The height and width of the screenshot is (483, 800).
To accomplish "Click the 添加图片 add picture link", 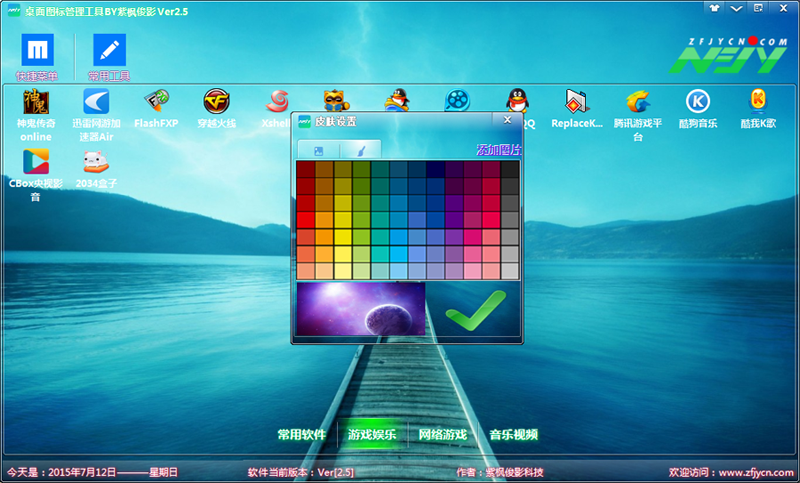I will click(x=498, y=150).
